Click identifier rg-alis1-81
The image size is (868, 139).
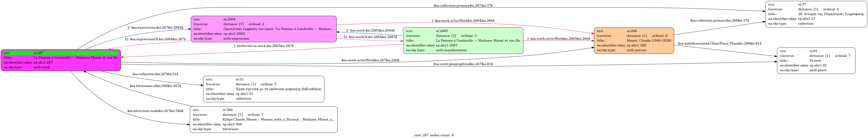click(819, 65)
